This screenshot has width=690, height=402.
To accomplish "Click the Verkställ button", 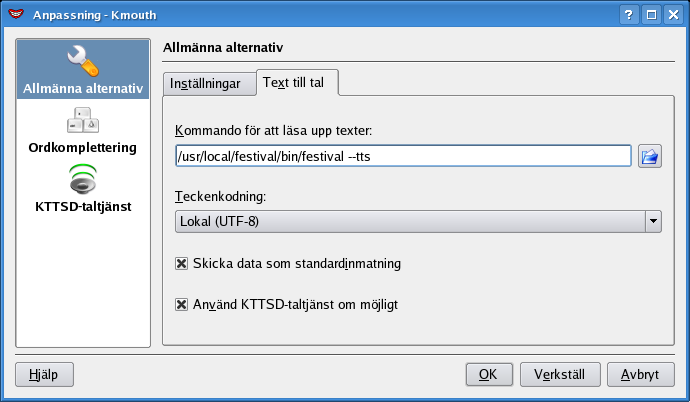I will click(560, 375).
